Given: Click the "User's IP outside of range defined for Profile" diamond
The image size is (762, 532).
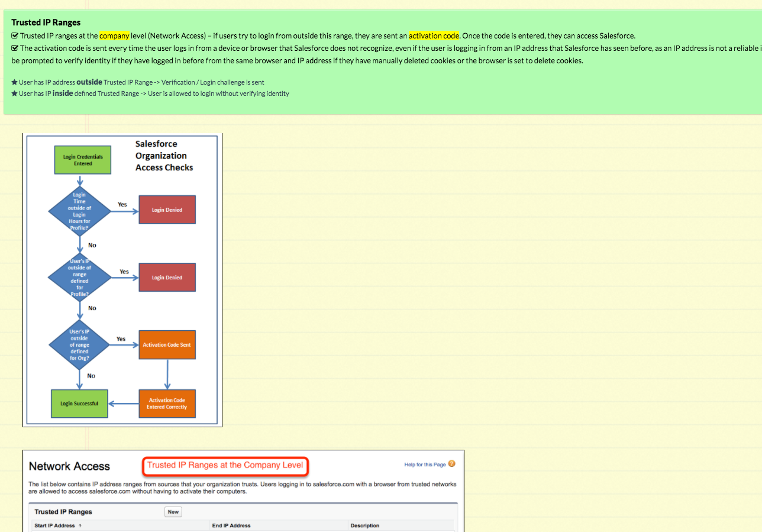Looking at the screenshot, I should pos(79,278).
